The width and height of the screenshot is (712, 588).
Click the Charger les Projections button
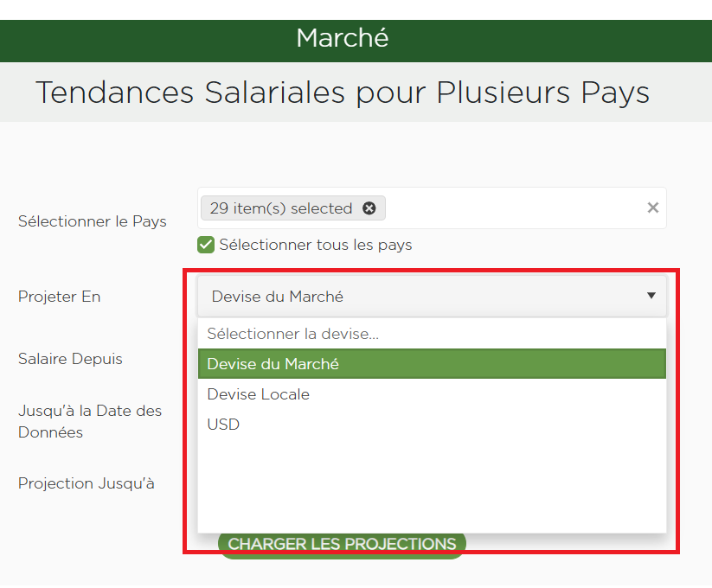342,546
